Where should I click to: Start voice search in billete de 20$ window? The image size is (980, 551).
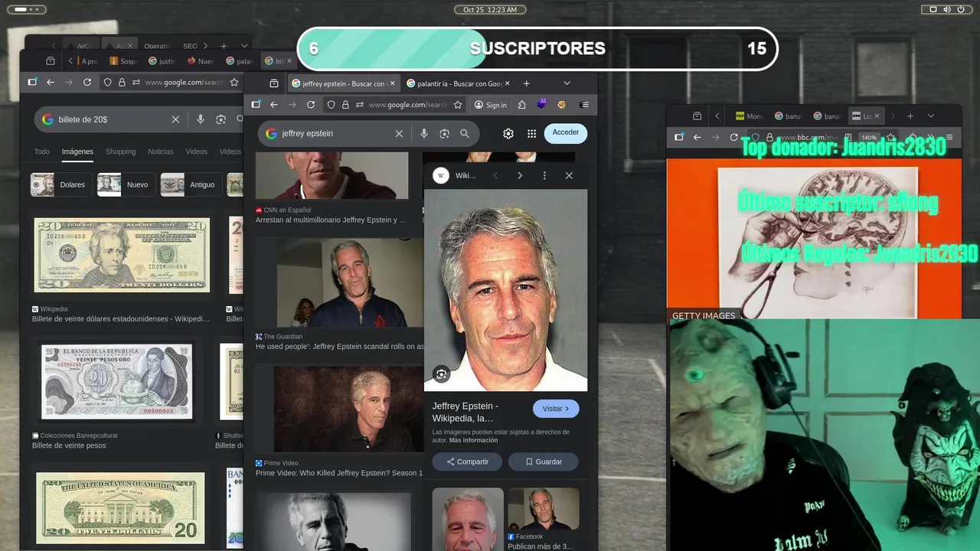coord(201,119)
